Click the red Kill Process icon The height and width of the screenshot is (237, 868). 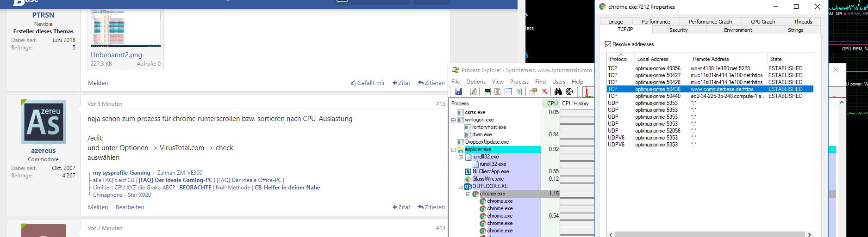(x=544, y=91)
